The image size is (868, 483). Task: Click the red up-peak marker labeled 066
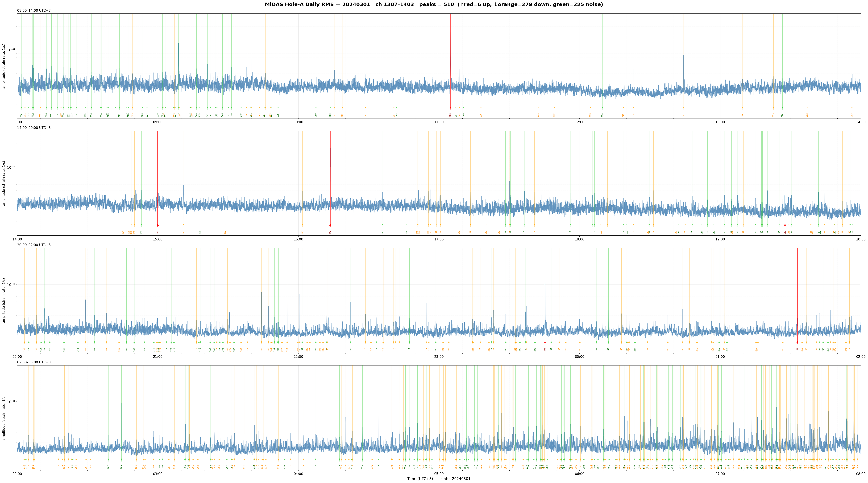coord(450,108)
